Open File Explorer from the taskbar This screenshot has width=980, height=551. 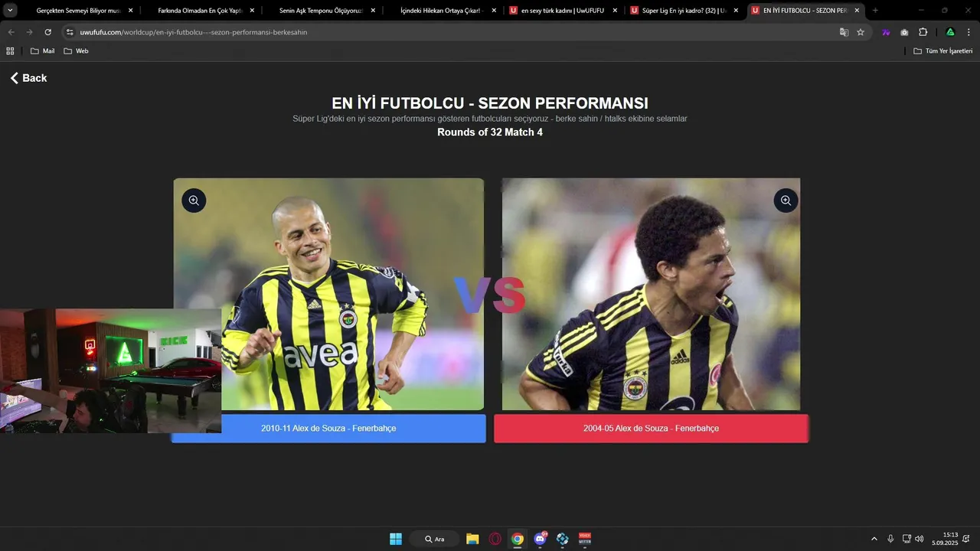pyautogui.click(x=472, y=539)
